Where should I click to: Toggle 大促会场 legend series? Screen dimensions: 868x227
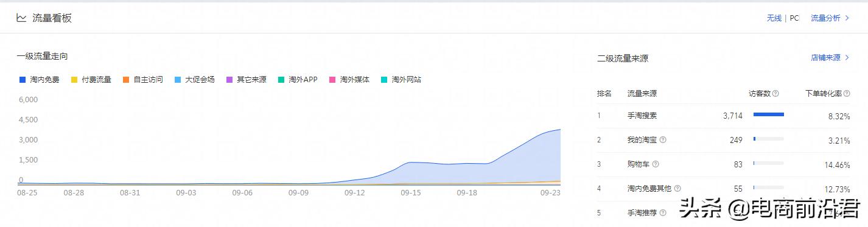(x=195, y=80)
